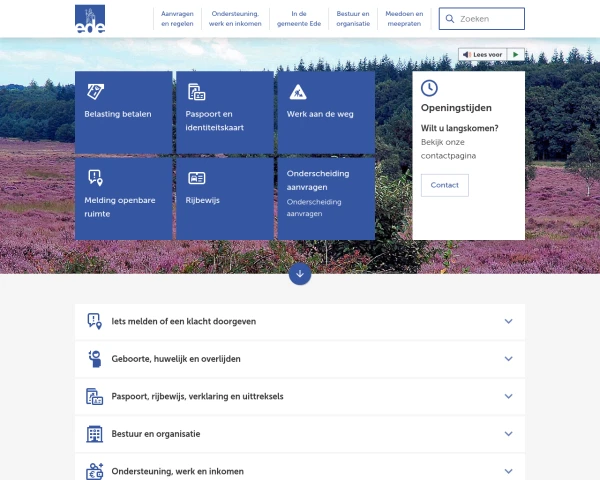This screenshot has width=600, height=480.
Task: Open Bestuur en organisatie nav menu
Action: pos(353,19)
